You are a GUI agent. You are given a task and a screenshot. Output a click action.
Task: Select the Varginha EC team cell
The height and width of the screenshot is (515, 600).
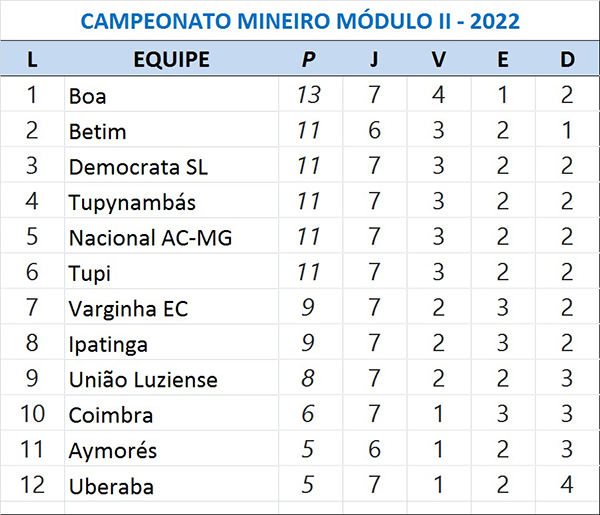pyautogui.click(x=128, y=309)
